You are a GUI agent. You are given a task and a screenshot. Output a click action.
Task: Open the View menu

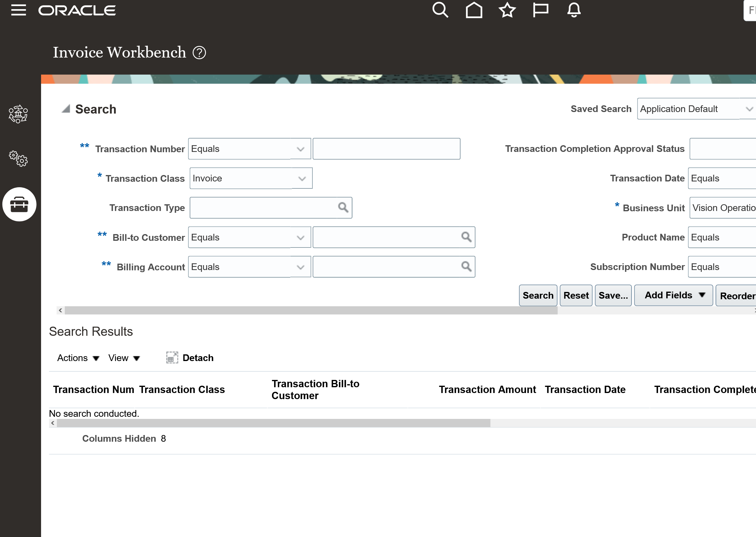(124, 358)
